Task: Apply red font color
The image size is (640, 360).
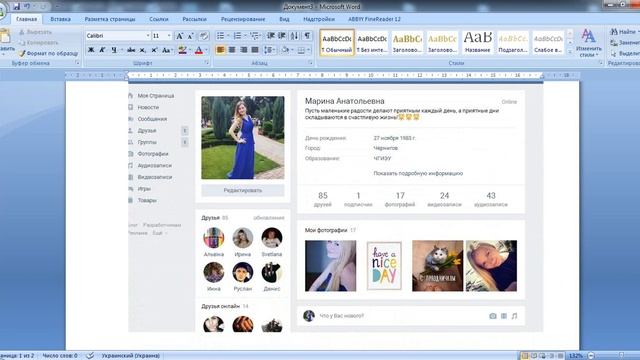Action: pyautogui.click(x=199, y=50)
